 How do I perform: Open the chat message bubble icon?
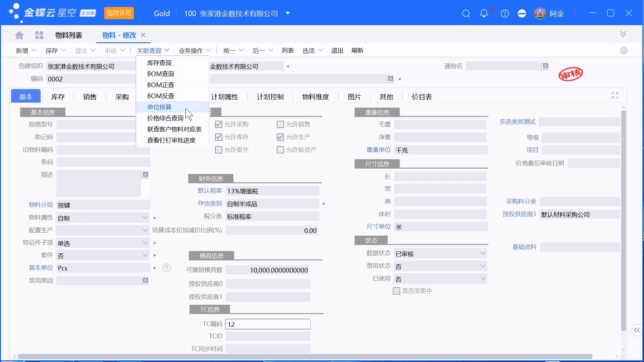(522, 13)
